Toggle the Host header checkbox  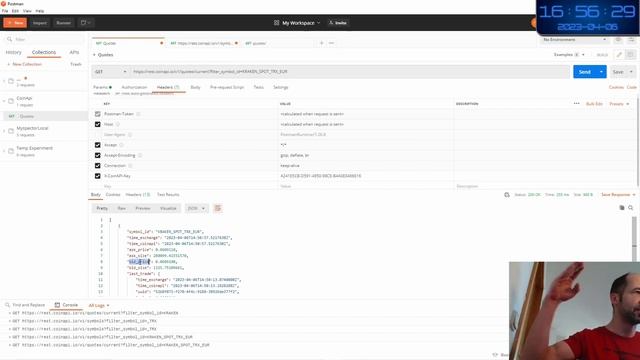click(98, 124)
